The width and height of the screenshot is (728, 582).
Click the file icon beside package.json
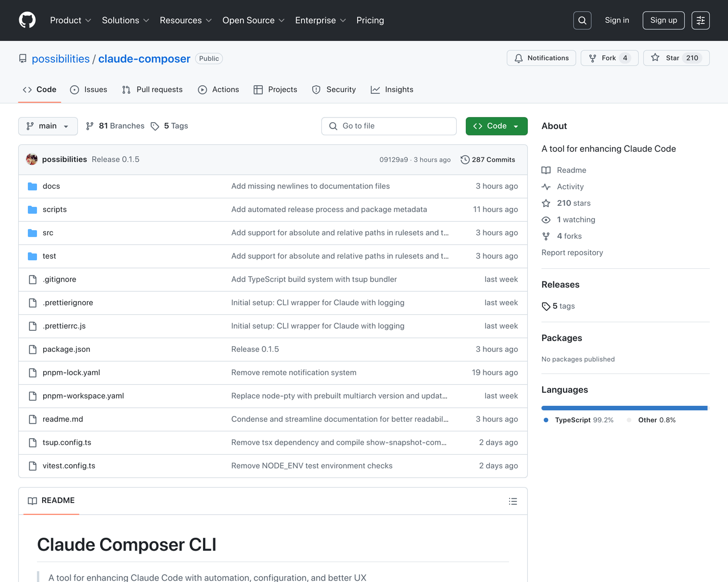(x=32, y=350)
